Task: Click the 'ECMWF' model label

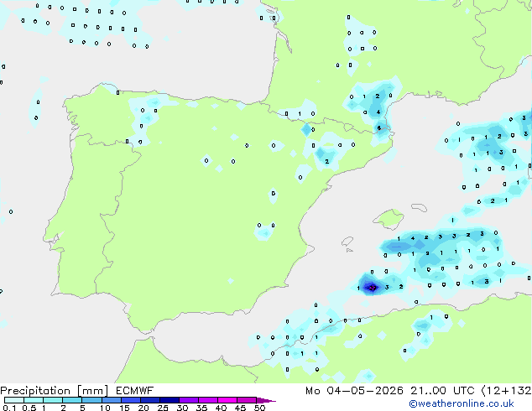Action: tap(134, 391)
